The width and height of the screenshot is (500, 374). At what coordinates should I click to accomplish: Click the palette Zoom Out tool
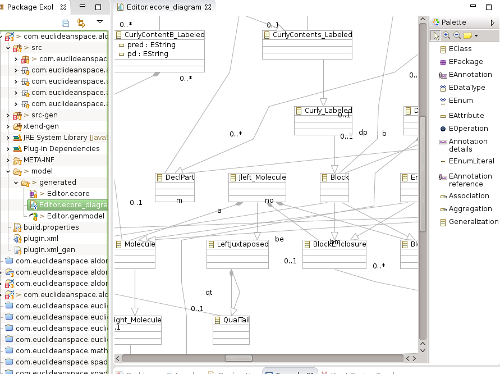[x=457, y=35]
